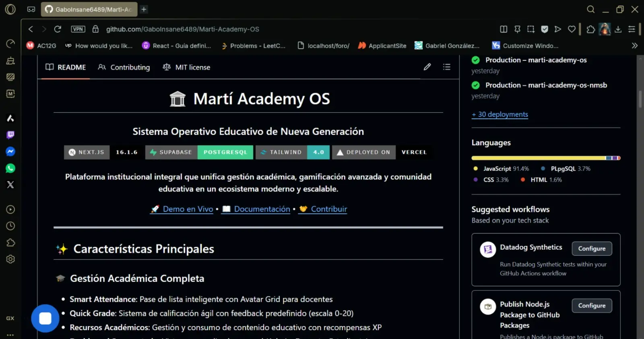Edit README with pencil icon
Viewport: 644px width, 339px height.
[427, 67]
